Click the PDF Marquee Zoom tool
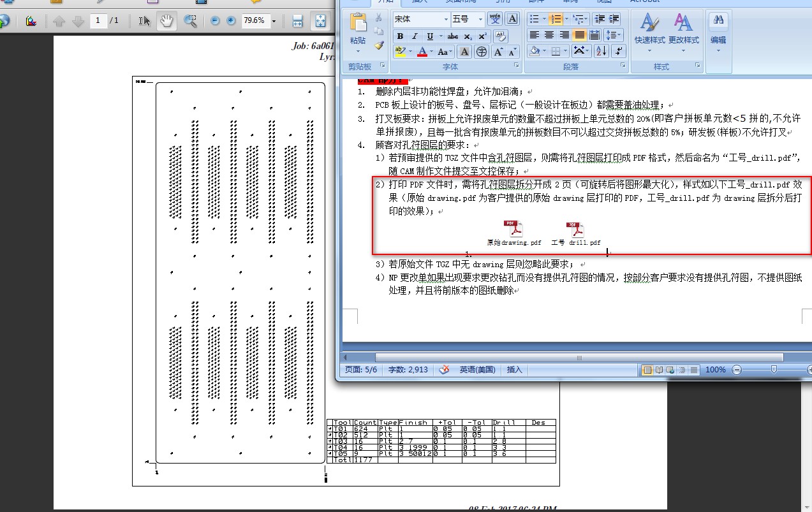Image resolution: width=812 pixels, height=512 pixels. [x=190, y=21]
